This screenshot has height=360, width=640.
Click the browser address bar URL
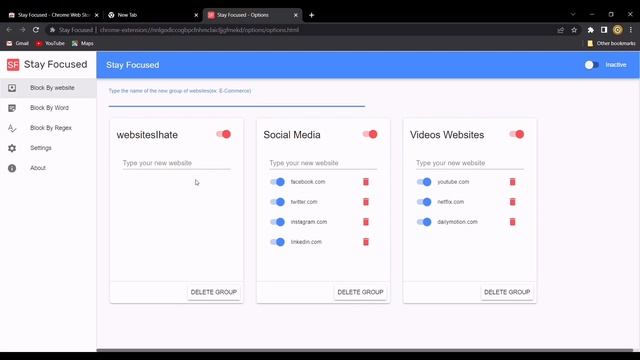tap(199, 30)
